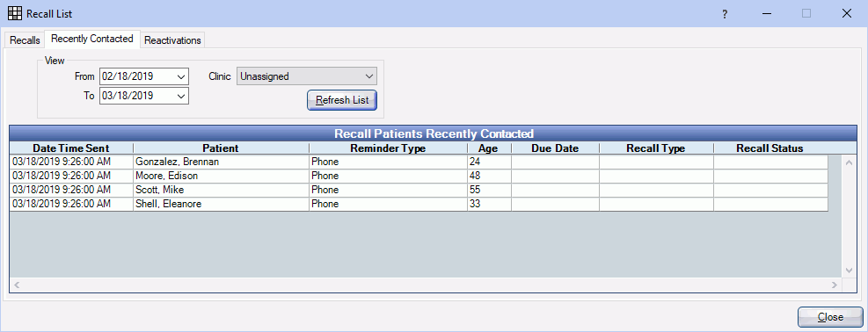868x332 pixels.
Task: Click the Close button
Action: [x=830, y=317]
